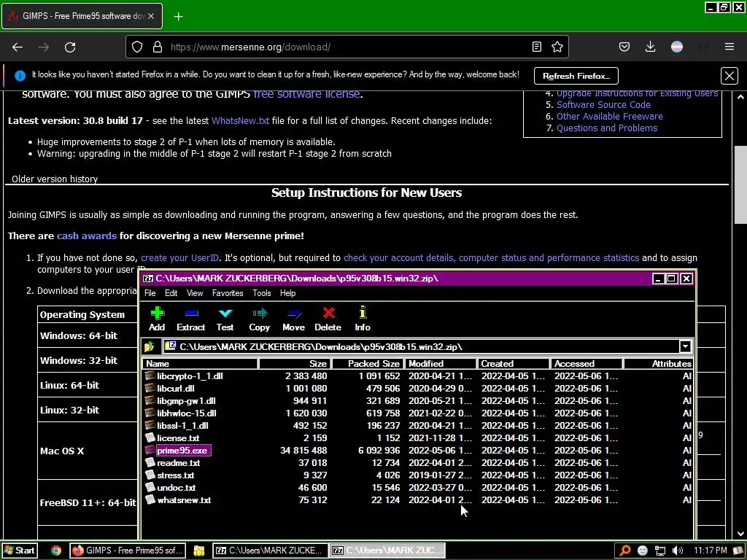Open the File menu in 7-Zip
The image size is (747, 560).
(x=150, y=293)
